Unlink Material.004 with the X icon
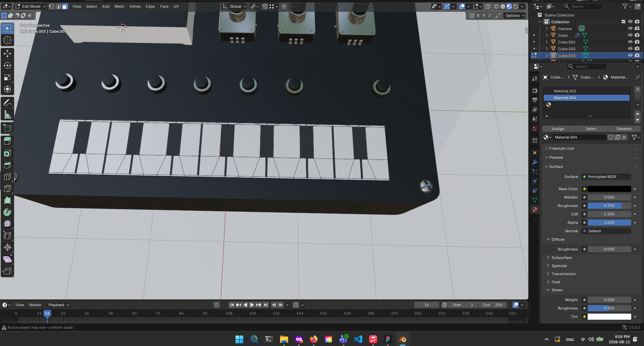The image size is (644, 346). [624, 137]
